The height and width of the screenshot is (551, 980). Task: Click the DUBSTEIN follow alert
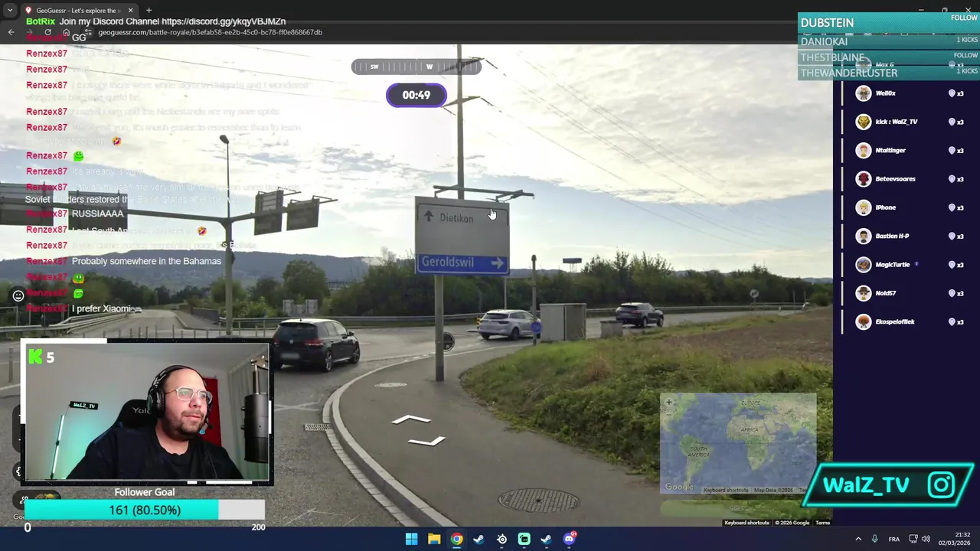click(889, 22)
